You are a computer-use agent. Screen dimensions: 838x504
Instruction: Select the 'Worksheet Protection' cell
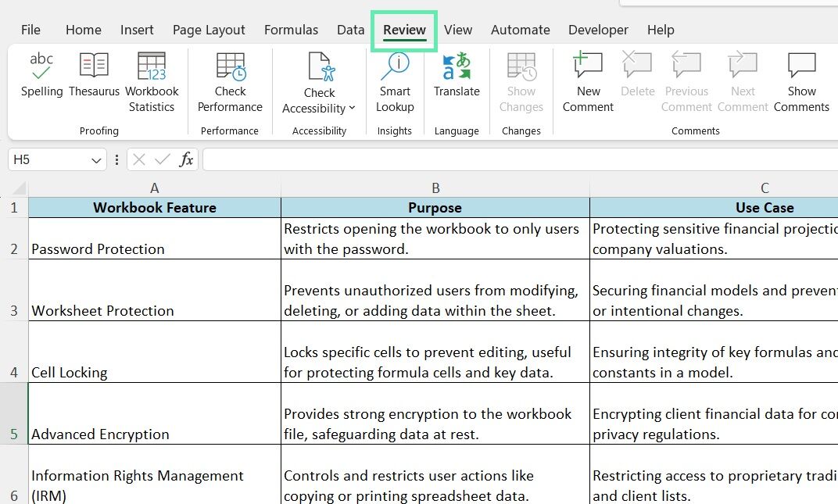point(155,290)
